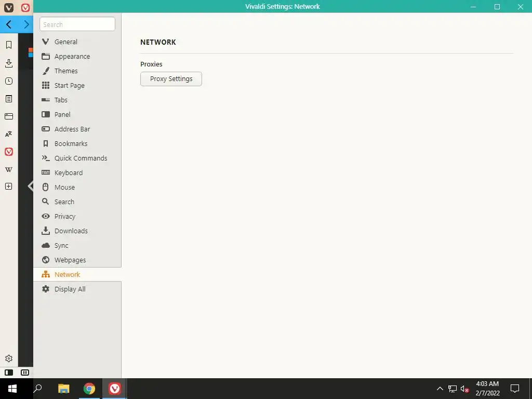Viewport: 532px width, 399px height.
Task: Select Search settings category
Action: tap(77, 202)
